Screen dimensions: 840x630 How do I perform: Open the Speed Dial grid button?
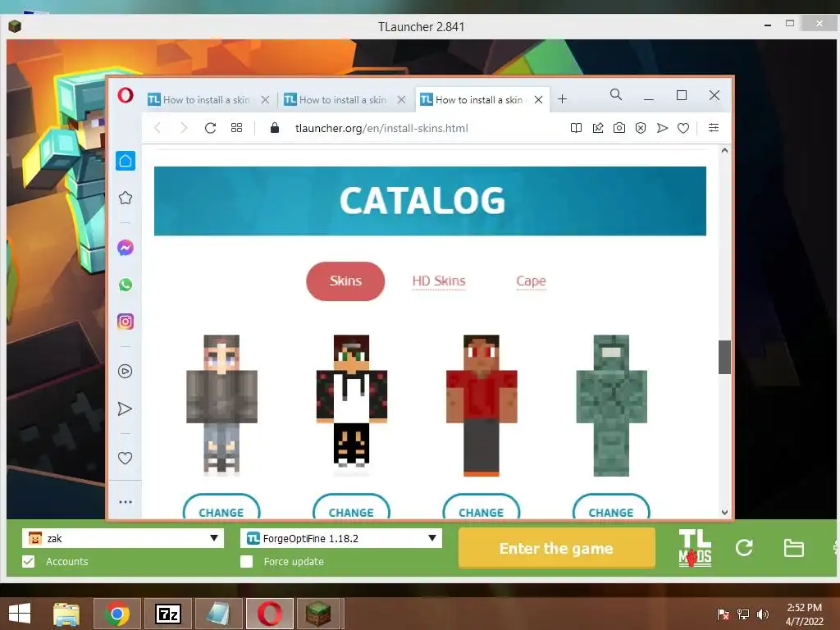(x=236, y=128)
